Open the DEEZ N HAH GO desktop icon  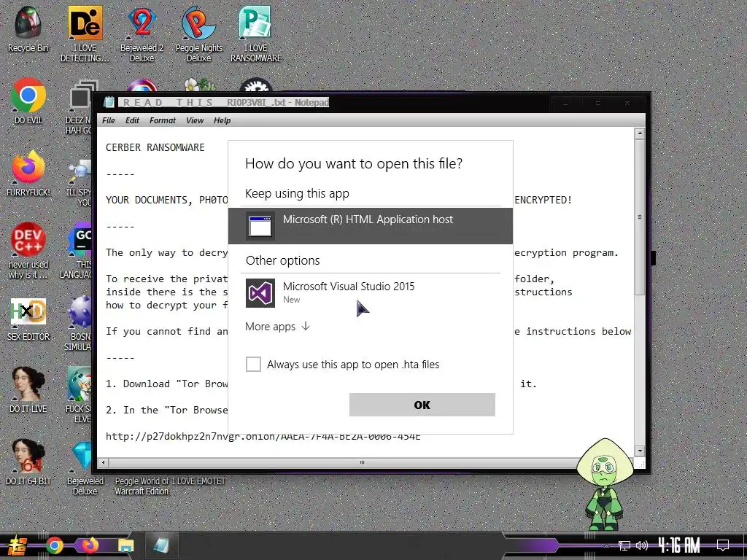click(x=79, y=106)
